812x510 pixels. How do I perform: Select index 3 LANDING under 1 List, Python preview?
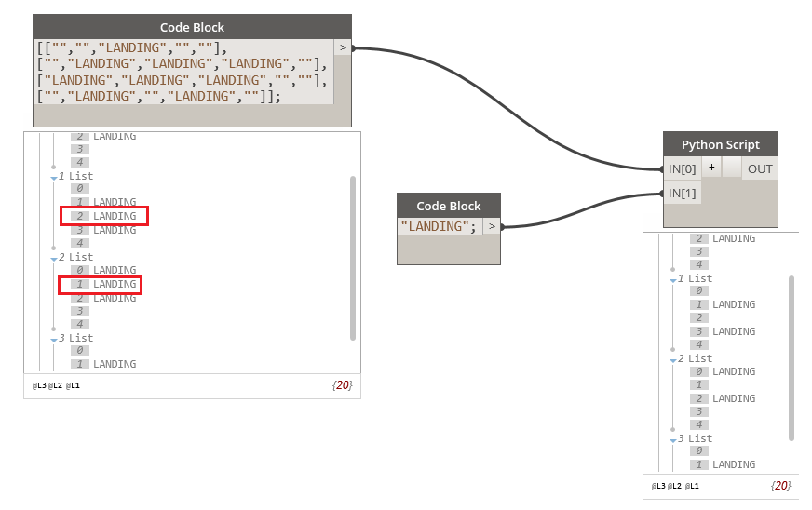coord(723,331)
